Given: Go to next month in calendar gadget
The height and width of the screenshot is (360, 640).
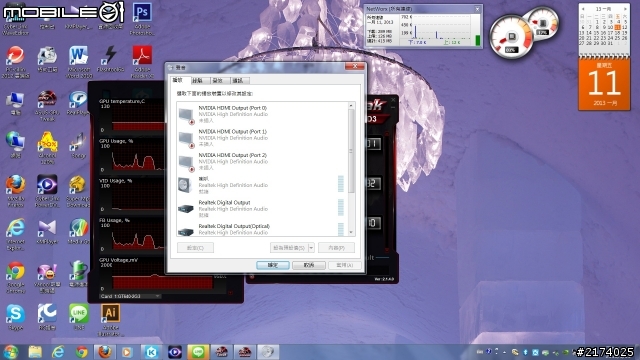Looking at the screenshot, I should point(625,9).
